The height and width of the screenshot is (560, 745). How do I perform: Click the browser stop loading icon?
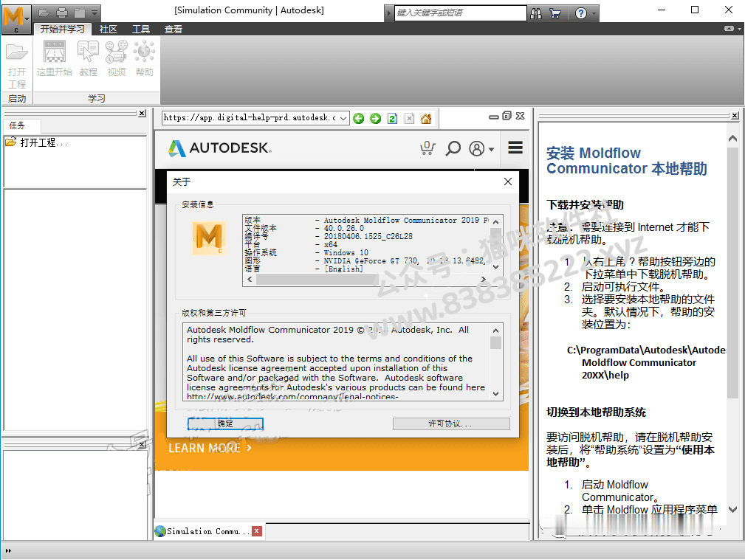tap(409, 118)
